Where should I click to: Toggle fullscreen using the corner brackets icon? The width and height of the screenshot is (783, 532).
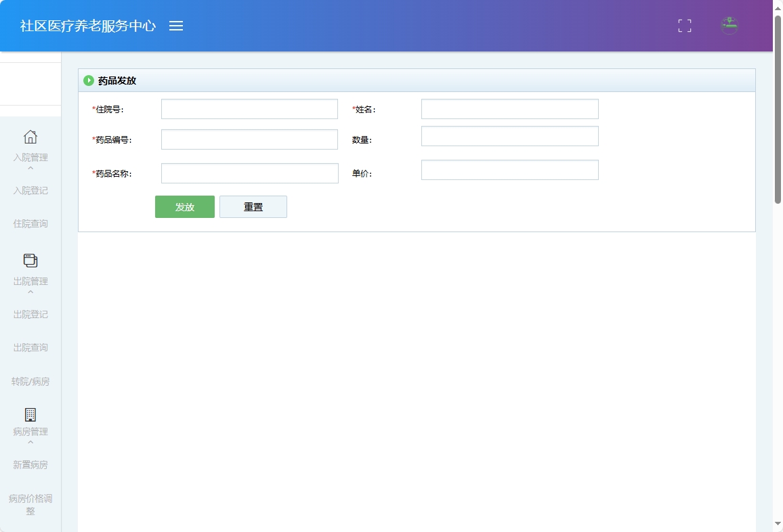click(684, 26)
